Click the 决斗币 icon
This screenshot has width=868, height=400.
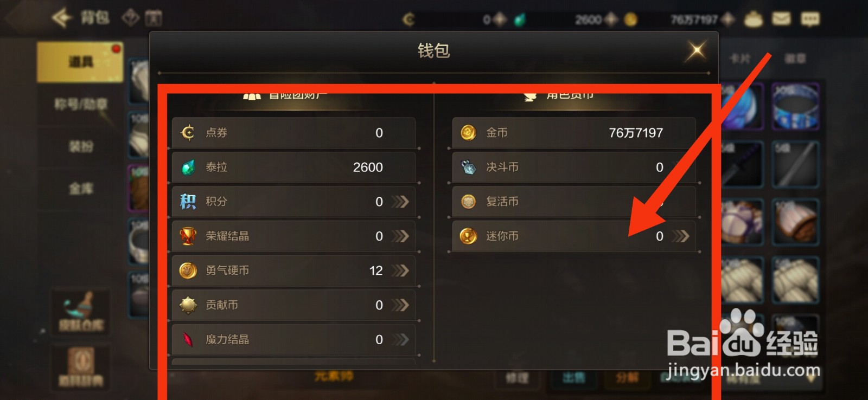point(468,167)
